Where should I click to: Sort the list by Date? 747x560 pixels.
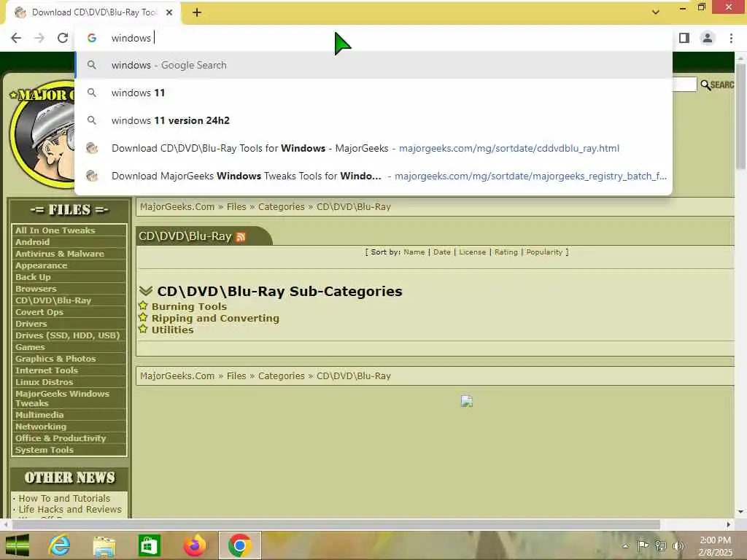[441, 252]
